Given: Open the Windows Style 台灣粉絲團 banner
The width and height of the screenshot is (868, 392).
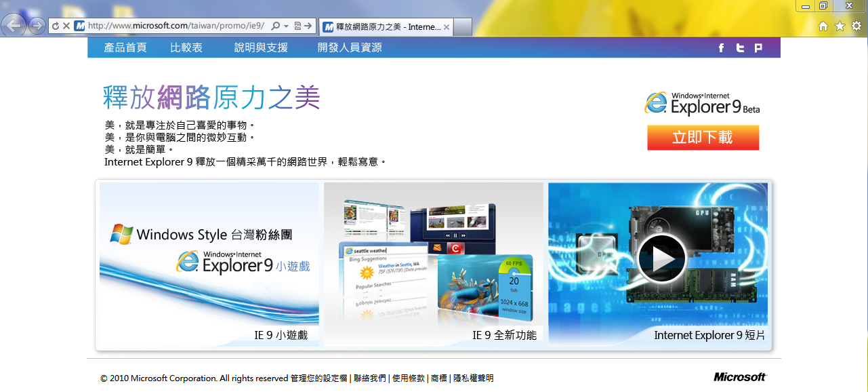Looking at the screenshot, I should [209, 264].
